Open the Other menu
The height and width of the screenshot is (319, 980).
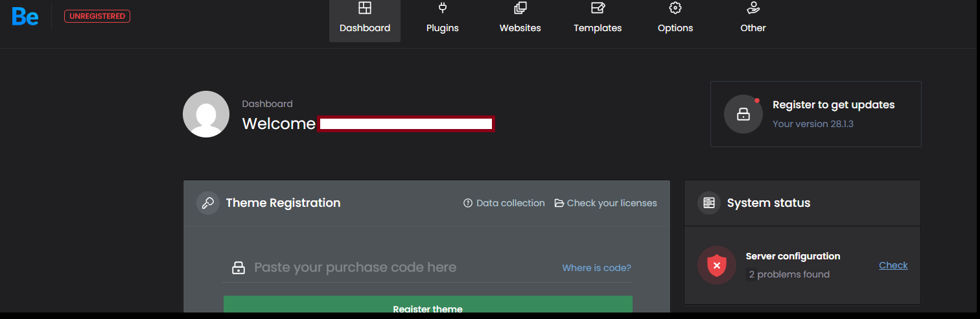[753, 19]
